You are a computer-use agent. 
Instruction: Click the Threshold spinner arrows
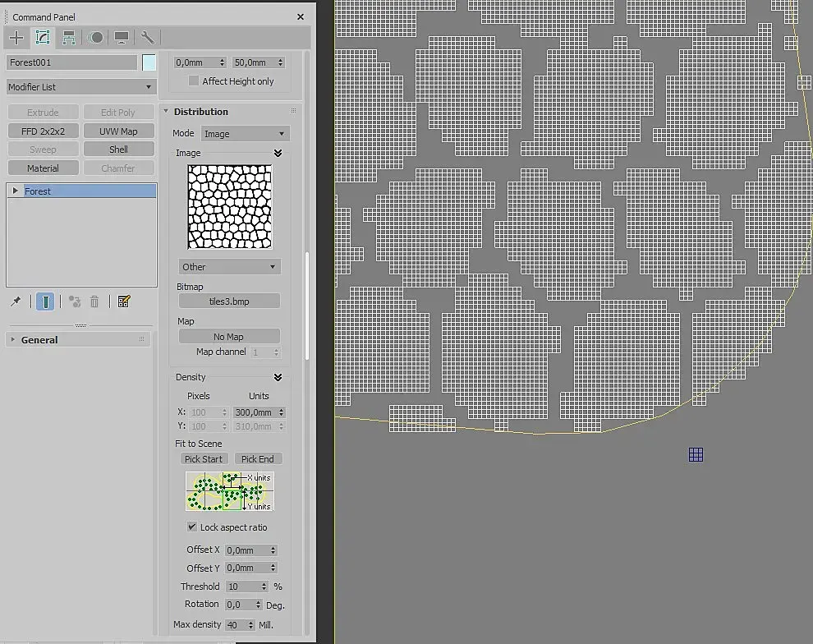point(264,586)
